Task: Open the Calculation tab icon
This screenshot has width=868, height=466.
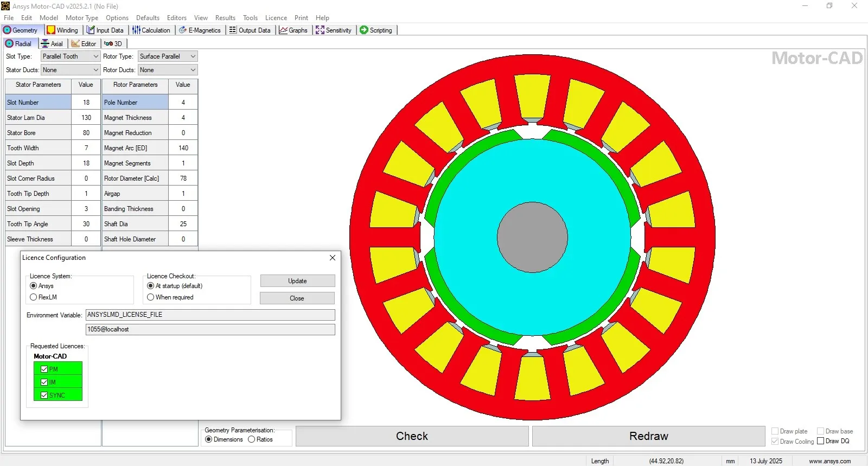Action: [x=136, y=30]
